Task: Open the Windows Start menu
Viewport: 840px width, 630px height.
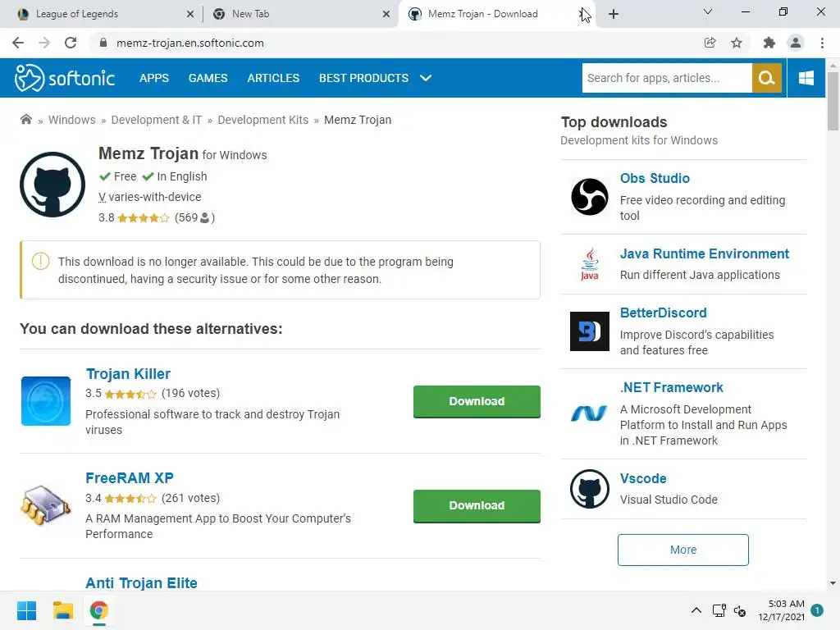Action: [x=27, y=610]
